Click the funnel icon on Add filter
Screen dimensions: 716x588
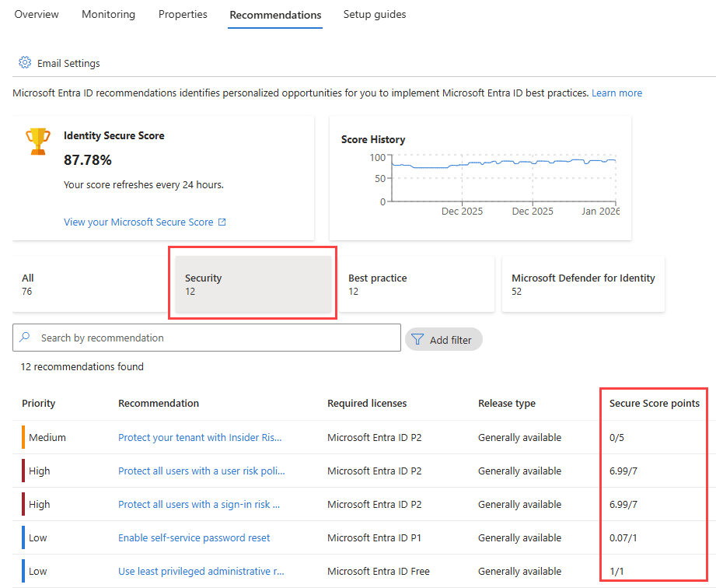tap(417, 339)
